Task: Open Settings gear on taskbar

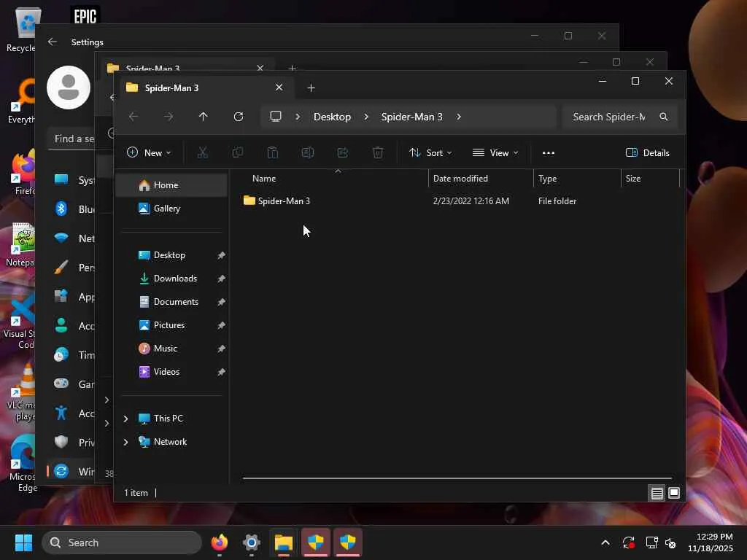Action: pyautogui.click(x=252, y=542)
